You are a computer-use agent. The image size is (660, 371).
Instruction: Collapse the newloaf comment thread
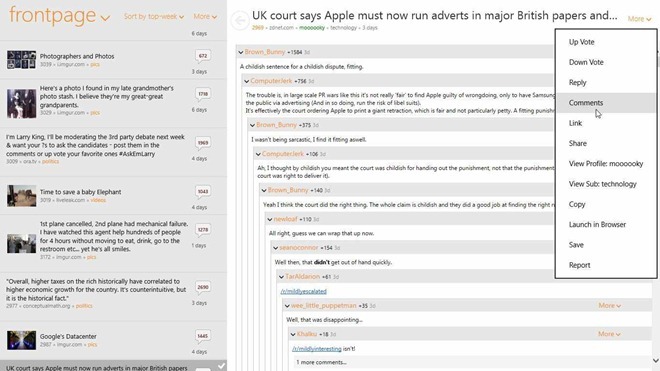pos(270,219)
